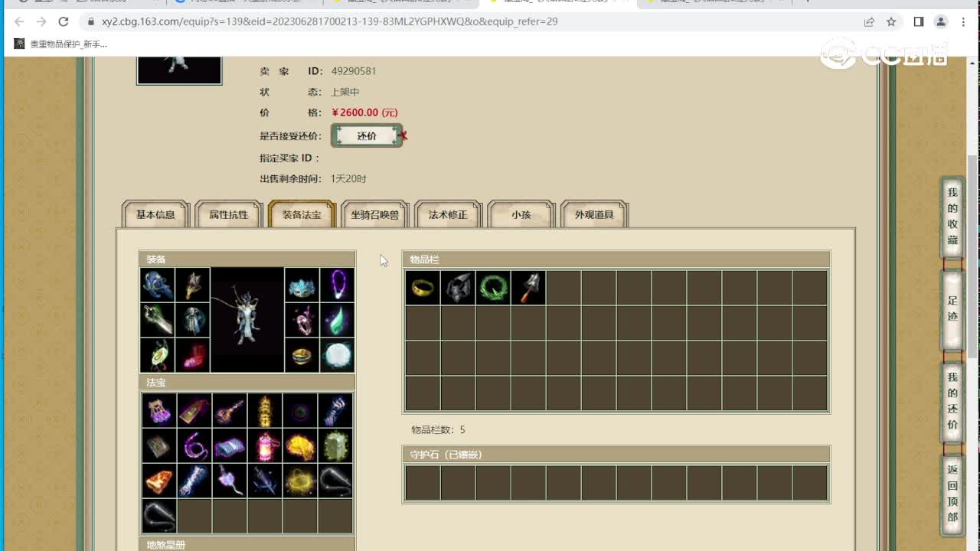980x551 pixels.
Task: Open the 坐骑召唤兽 tab
Action: pos(375,214)
